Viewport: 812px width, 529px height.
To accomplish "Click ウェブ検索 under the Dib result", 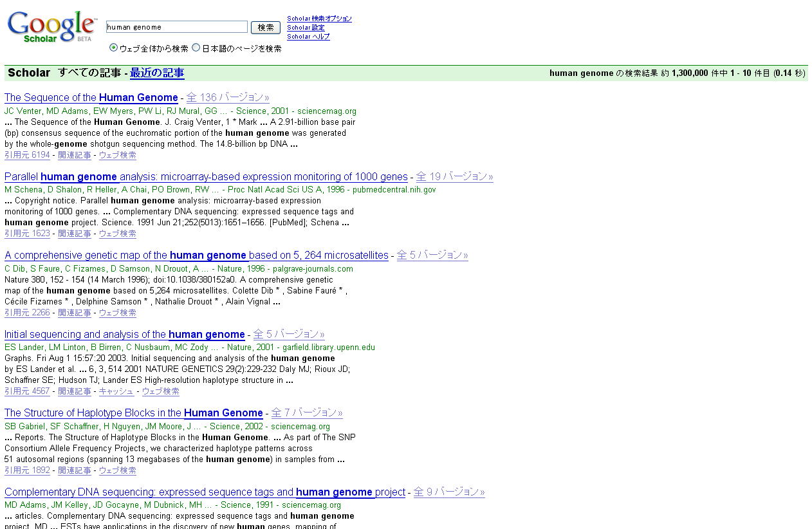I will (x=118, y=313).
